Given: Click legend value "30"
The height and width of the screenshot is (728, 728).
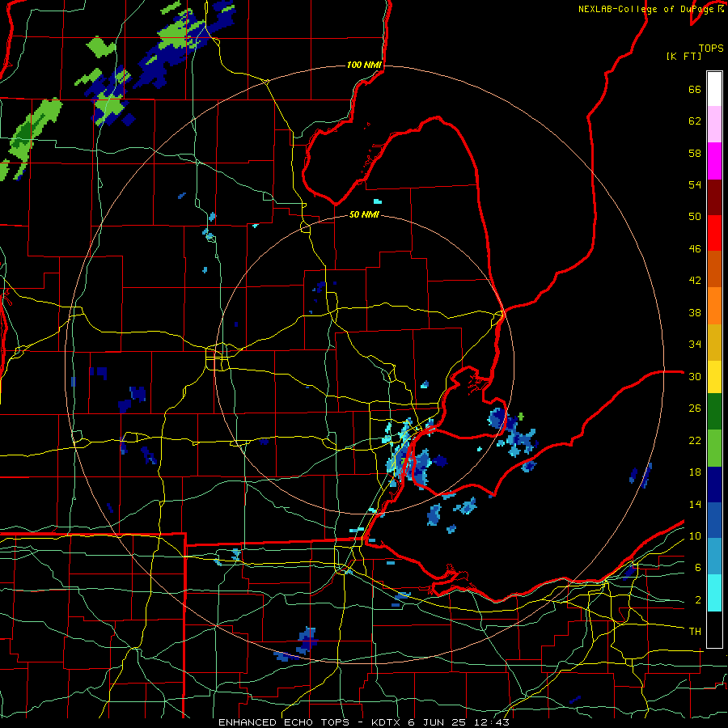Looking at the screenshot, I should click(695, 376).
